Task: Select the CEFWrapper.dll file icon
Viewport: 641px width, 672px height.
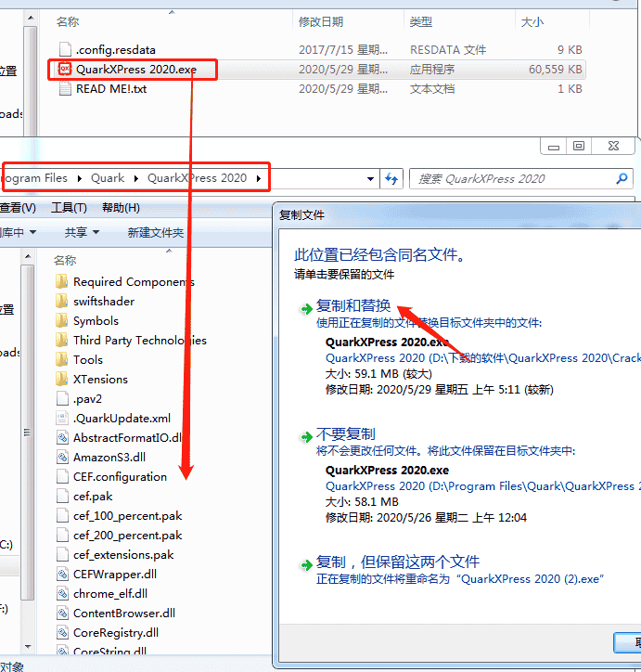Action: click(62, 574)
